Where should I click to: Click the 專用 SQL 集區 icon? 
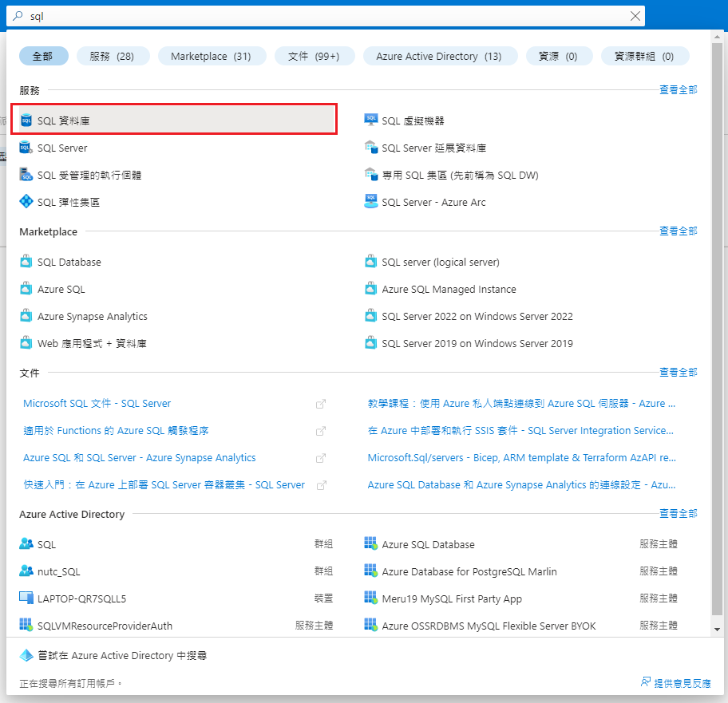pos(370,175)
